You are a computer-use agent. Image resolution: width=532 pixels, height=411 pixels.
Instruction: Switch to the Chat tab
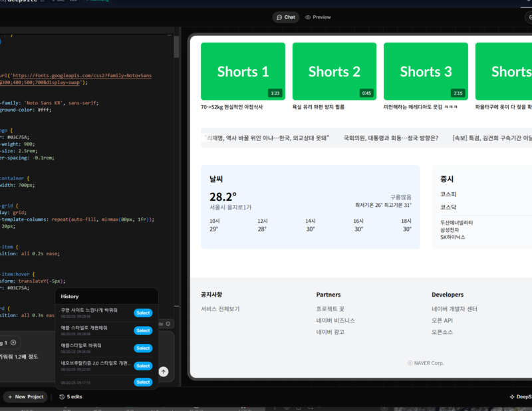[x=286, y=17]
